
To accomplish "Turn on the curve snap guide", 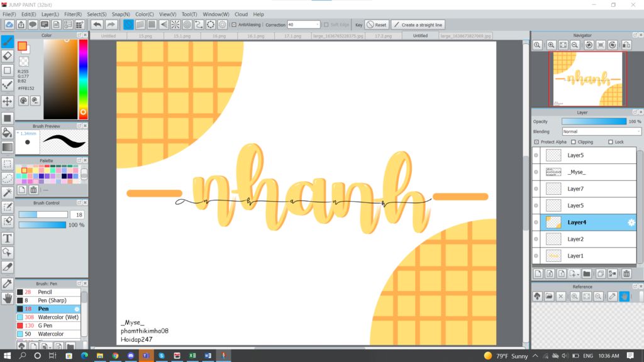I will [x=199, y=25].
